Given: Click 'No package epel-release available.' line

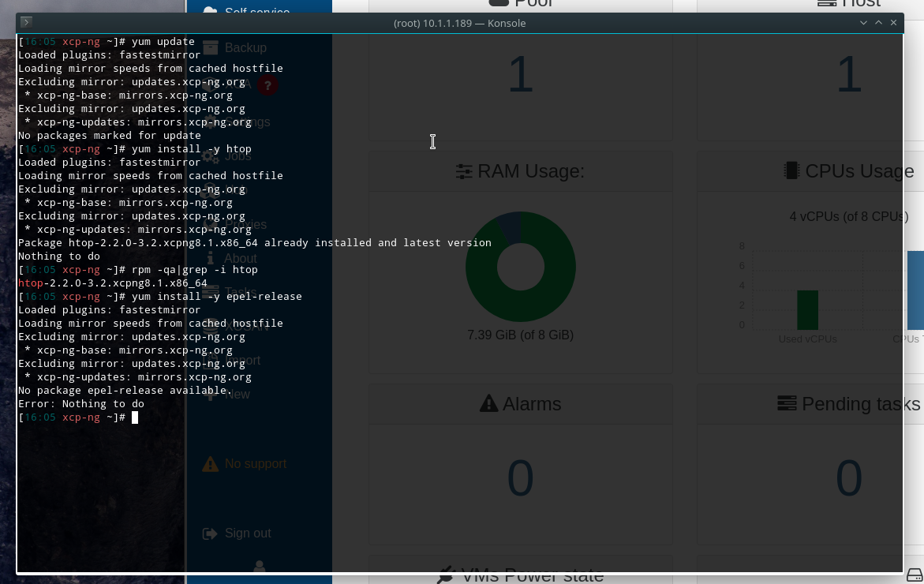Looking at the screenshot, I should 125,390.
